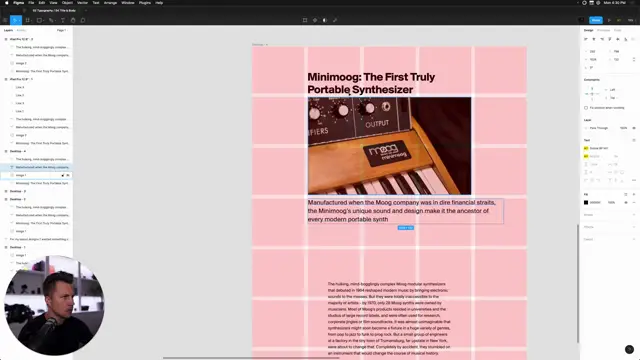The image size is (640, 360).
Task: Click Align top icon
Action: coord(610,39)
